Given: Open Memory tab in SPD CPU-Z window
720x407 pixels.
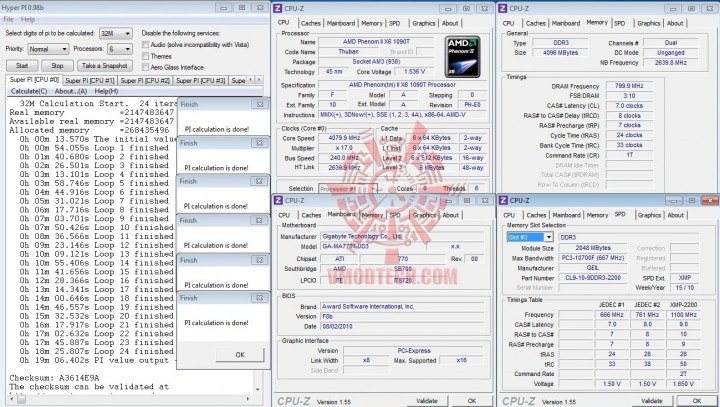Looking at the screenshot, I should (x=597, y=215).
